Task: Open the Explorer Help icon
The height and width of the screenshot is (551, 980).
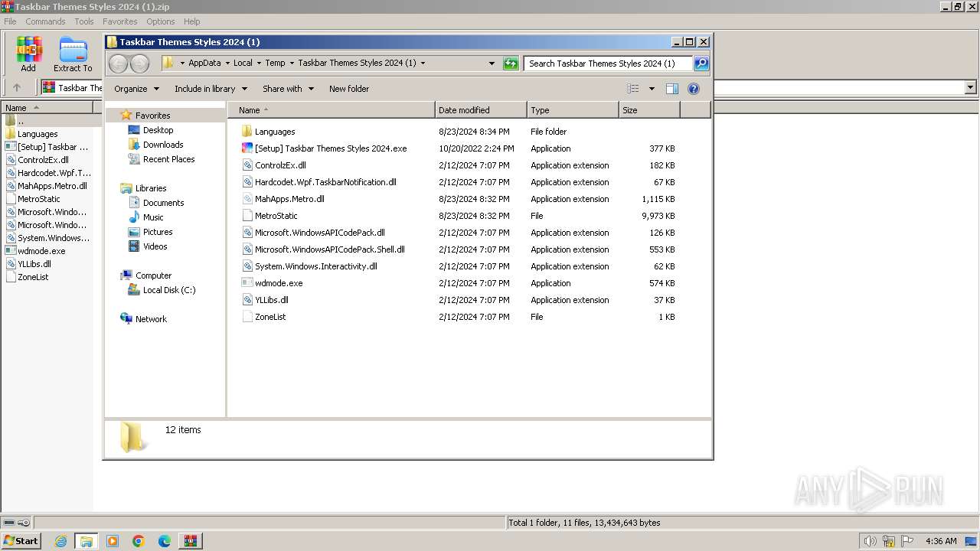Action: click(694, 89)
